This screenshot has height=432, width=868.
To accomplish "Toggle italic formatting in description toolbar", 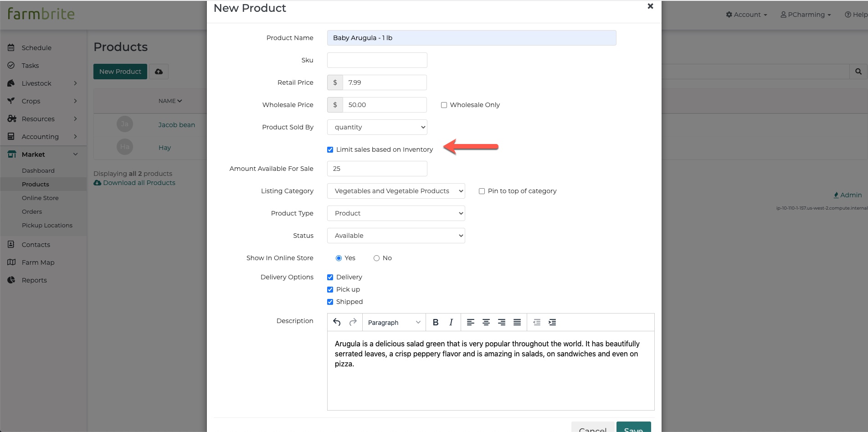I will click(451, 322).
